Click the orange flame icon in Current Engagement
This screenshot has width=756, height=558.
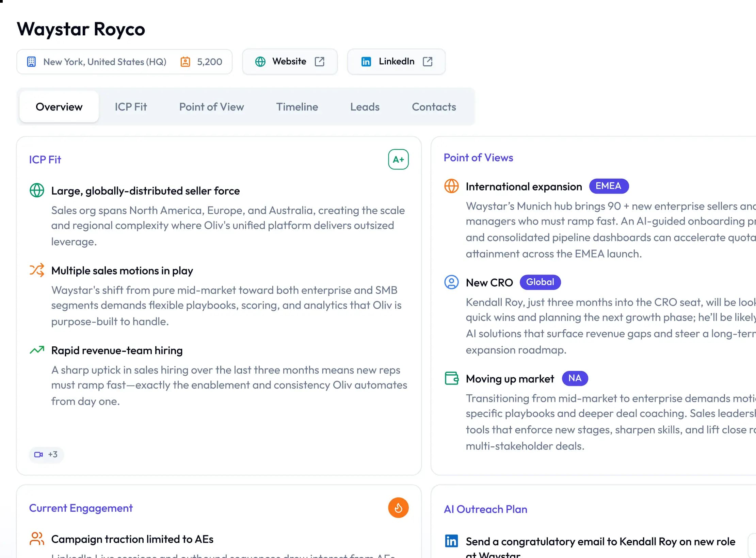[398, 508]
